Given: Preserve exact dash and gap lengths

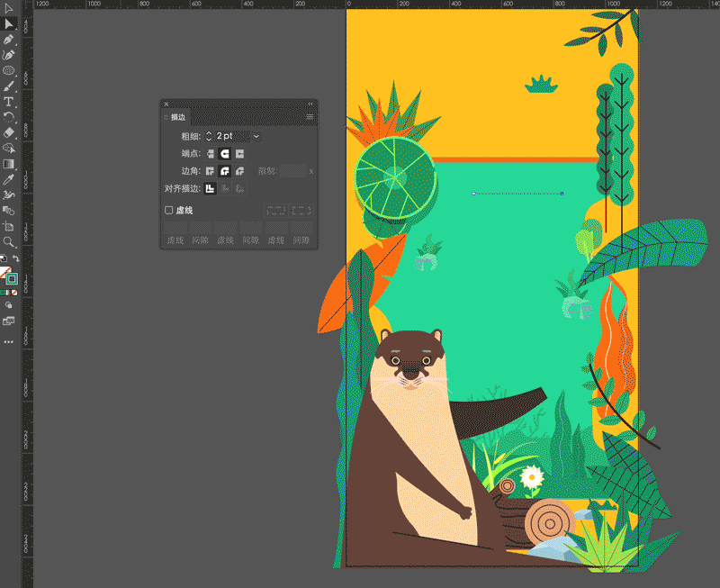Looking at the screenshot, I should (x=275, y=211).
